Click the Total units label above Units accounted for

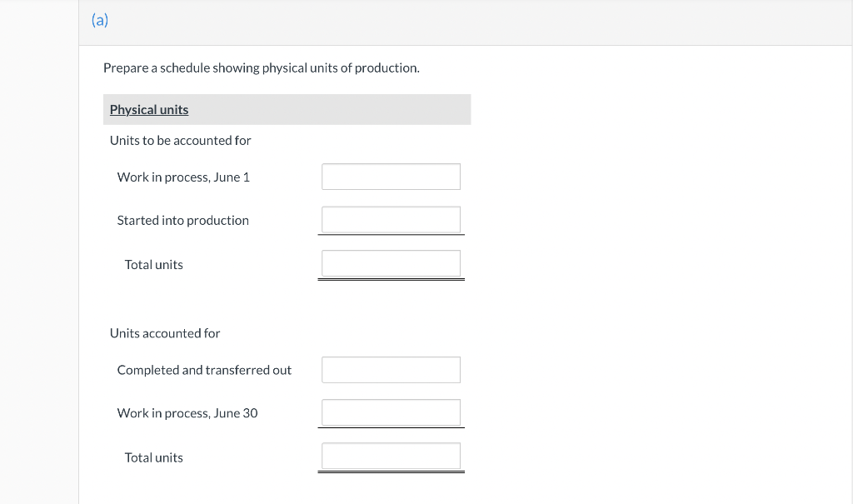[153, 265]
